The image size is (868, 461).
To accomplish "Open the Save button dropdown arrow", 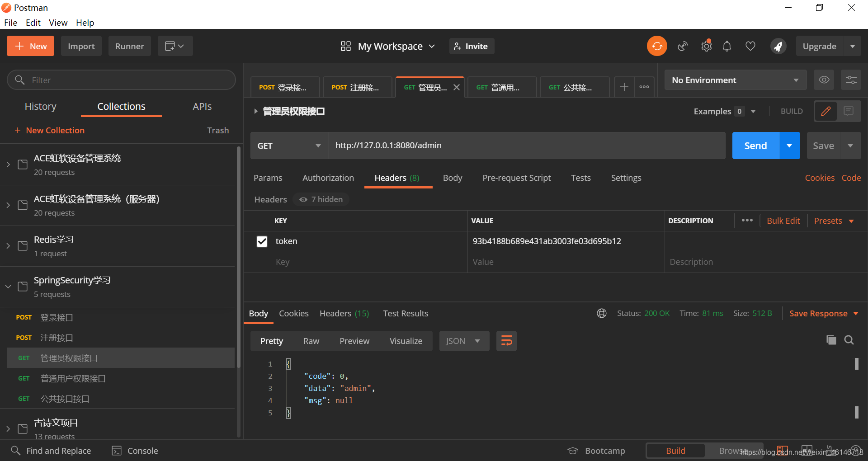I will click(x=850, y=146).
